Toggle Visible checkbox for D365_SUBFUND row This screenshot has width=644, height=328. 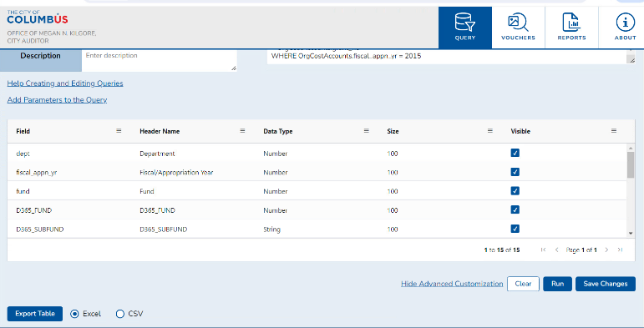[515, 229]
